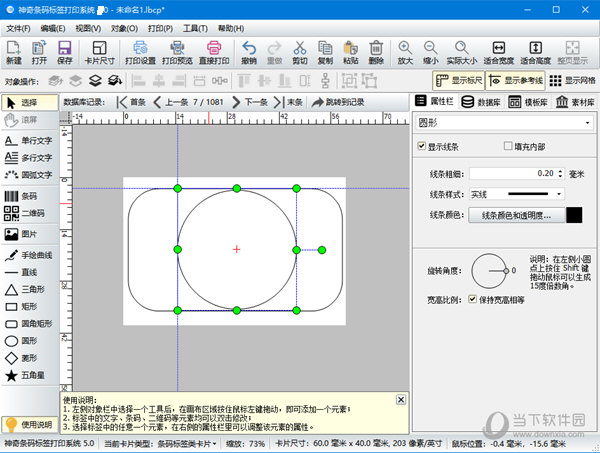Select the 手绘曲线 freehand curve tool
The image size is (600, 453).
point(29,255)
